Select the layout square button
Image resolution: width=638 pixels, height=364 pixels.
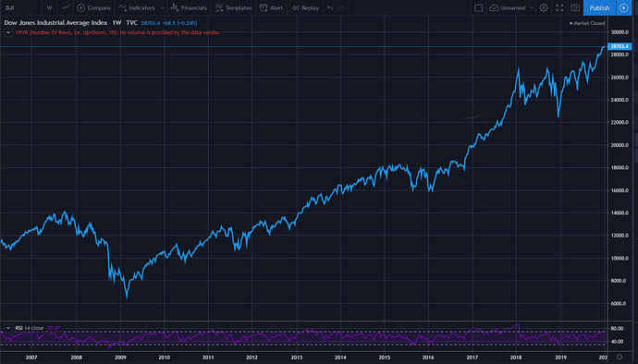pyautogui.click(x=479, y=7)
